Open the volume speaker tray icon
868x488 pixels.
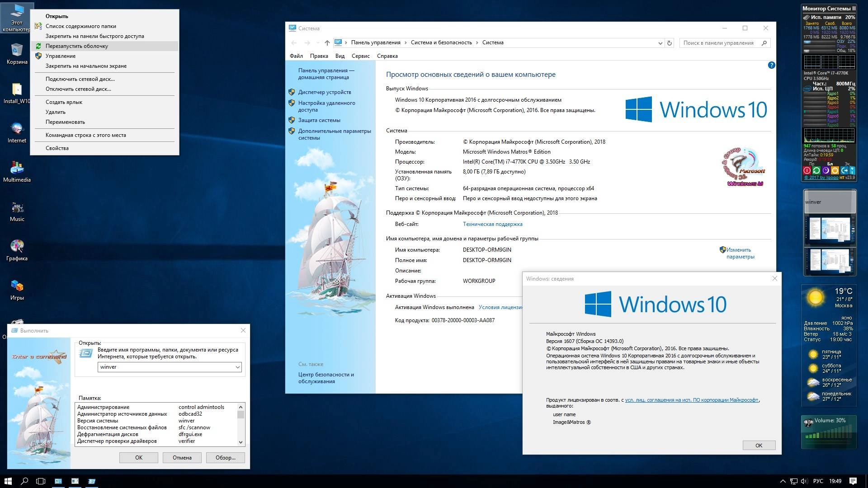click(804, 481)
